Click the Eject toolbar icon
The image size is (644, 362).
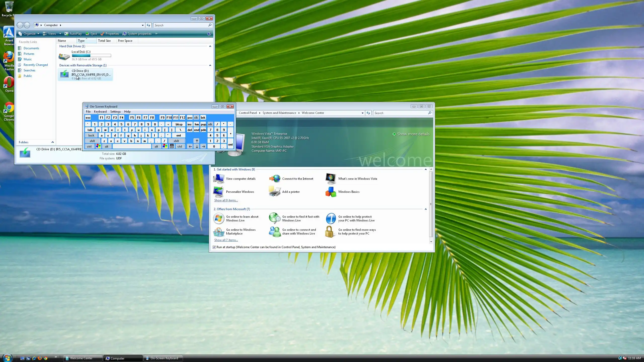point(87,34)
